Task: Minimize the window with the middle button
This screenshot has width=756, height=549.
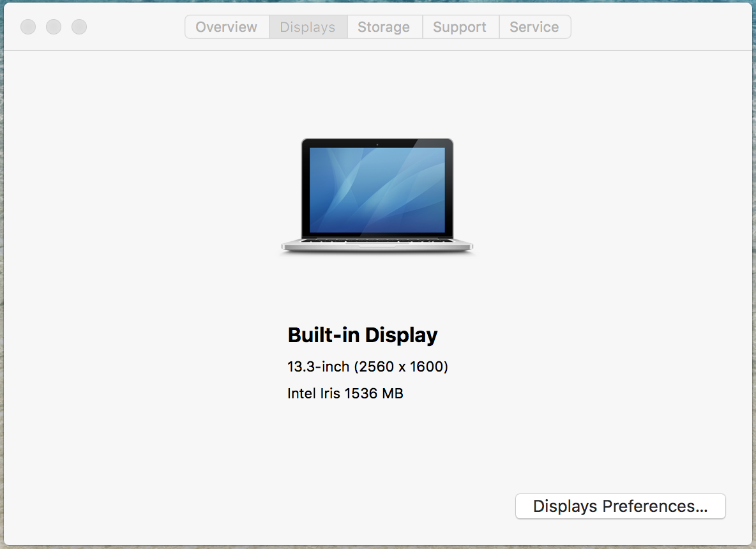Action: click(54, 27)
